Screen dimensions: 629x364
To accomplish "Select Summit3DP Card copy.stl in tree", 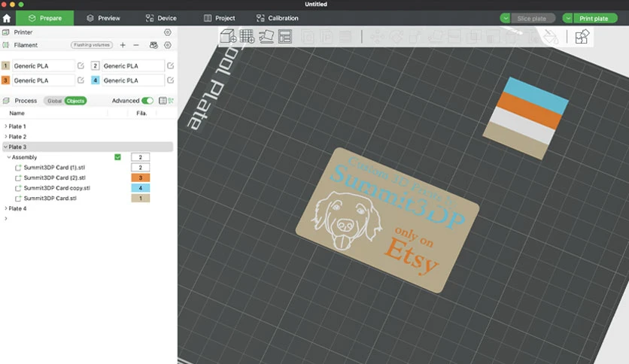I will click(57, 188).
